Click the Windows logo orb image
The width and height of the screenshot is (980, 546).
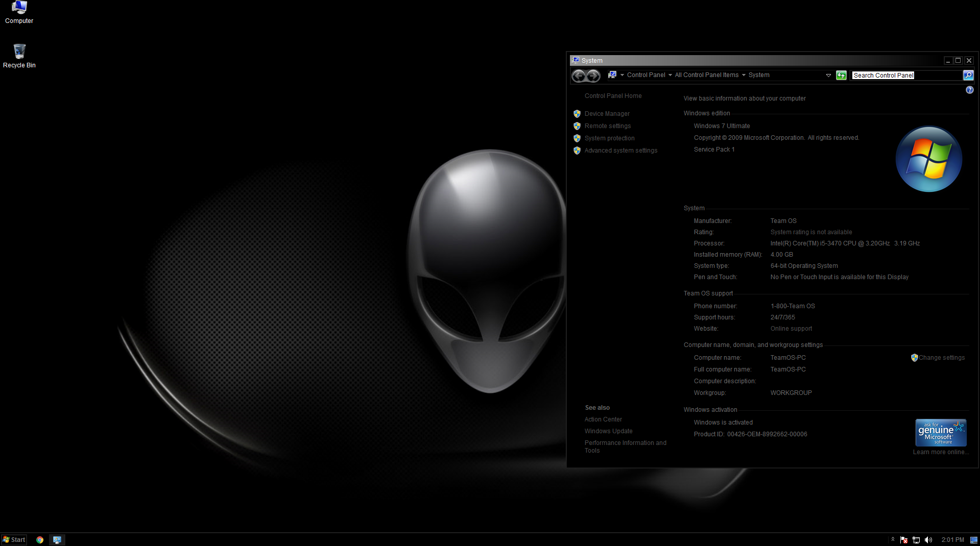(x=929, y=159)
